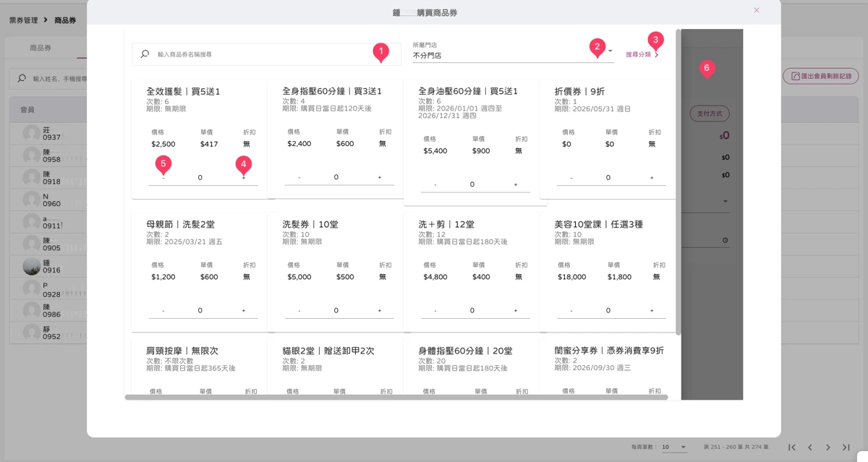
Task: Select the 閨蜜分享券｜憑券消費享9折 voucher title
Action: point(609,351)
